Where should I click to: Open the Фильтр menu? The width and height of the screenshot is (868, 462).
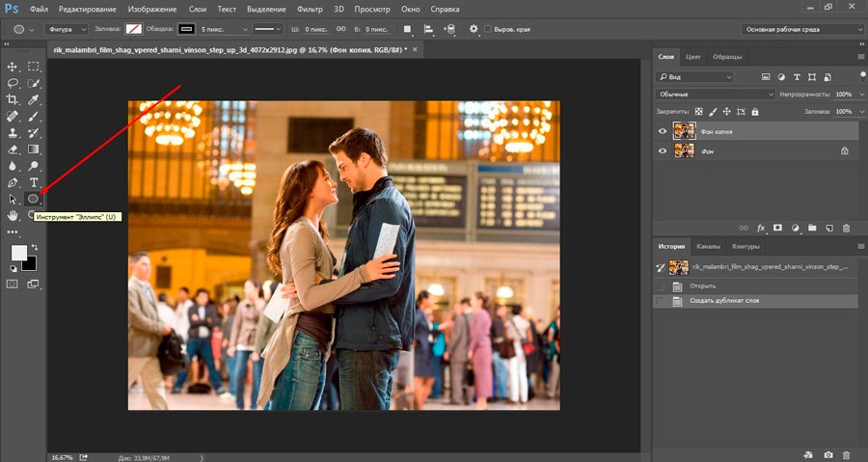[310, 10]
